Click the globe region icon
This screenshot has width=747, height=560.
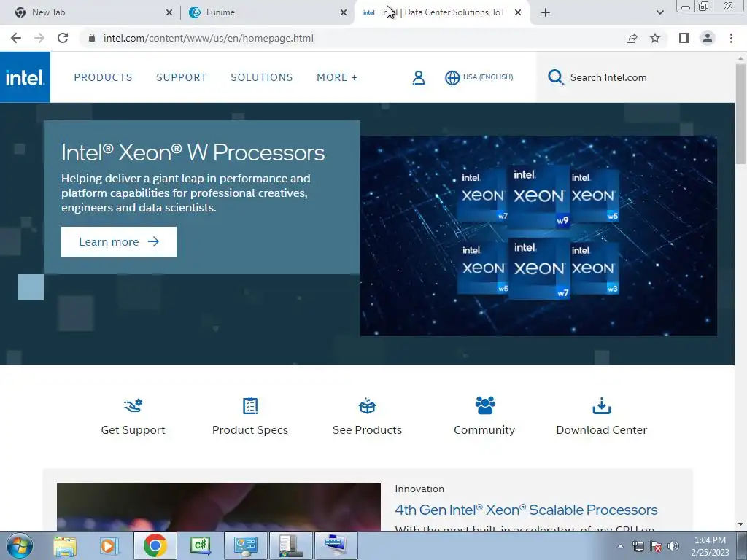click(x=452, y=77)
